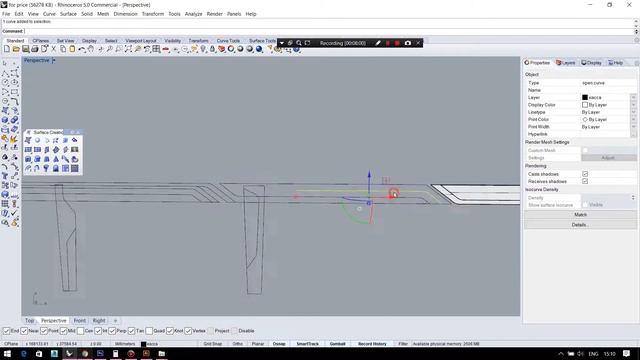Open the Curve menu
This screenshot has height=360, width=640.
coord(49,14)
